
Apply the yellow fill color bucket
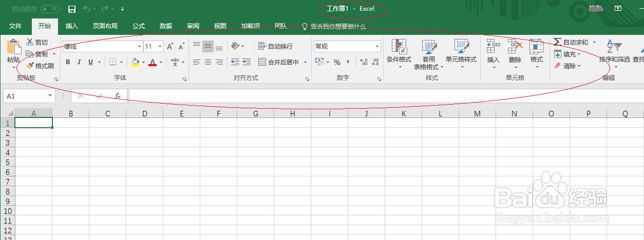click(x=135, y=62)
